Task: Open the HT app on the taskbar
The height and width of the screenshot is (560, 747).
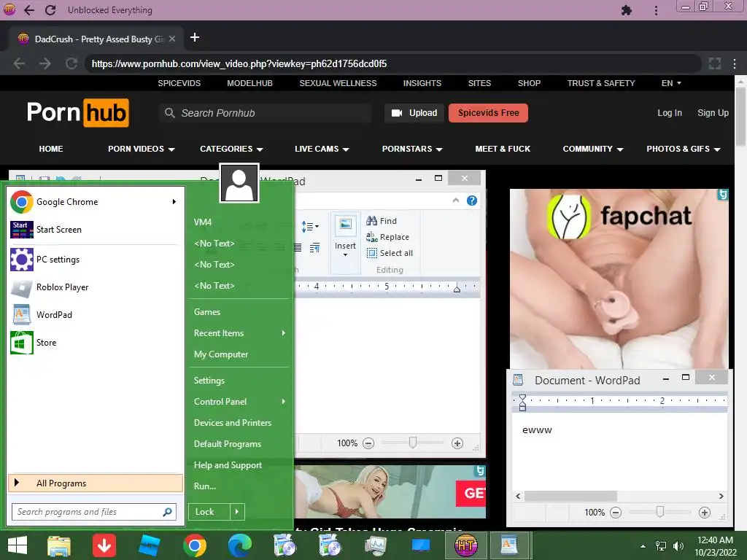Action: 465,545
